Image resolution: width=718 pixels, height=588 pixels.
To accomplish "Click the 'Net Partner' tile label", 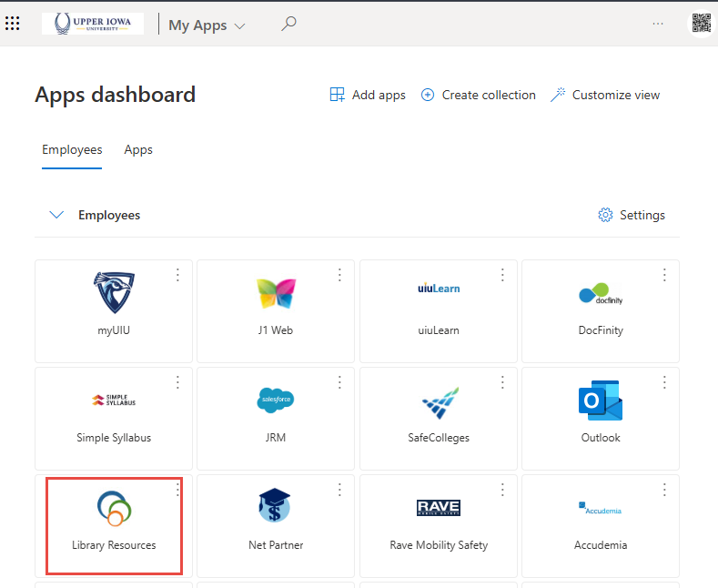I will tap(276, 545).
